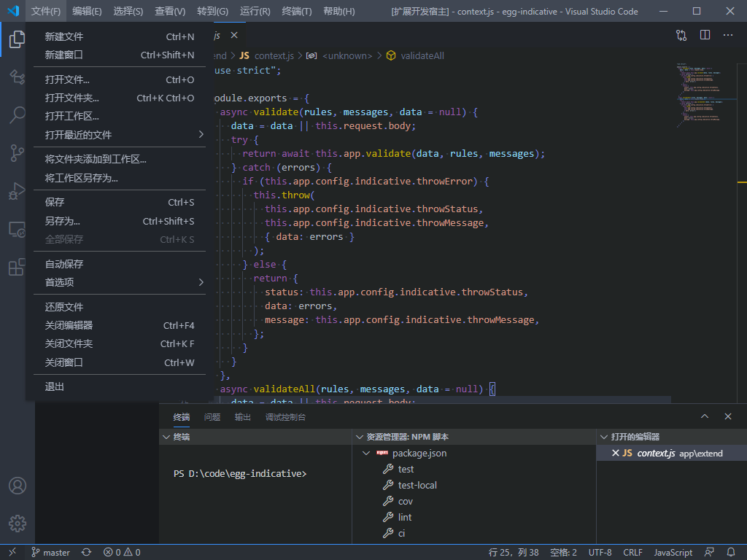Click <unknown> in the breadcrumb
The width and height of the screenshot is (747, 560).
tap(347, 55)
